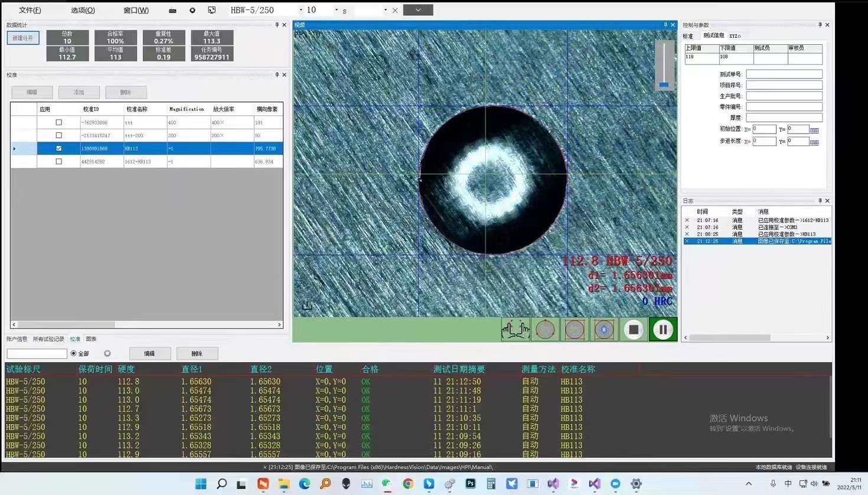Open the HBW-5/250 test scale dropdown
Viewport: 868px width, 495px height.
[x=301, y=10]
